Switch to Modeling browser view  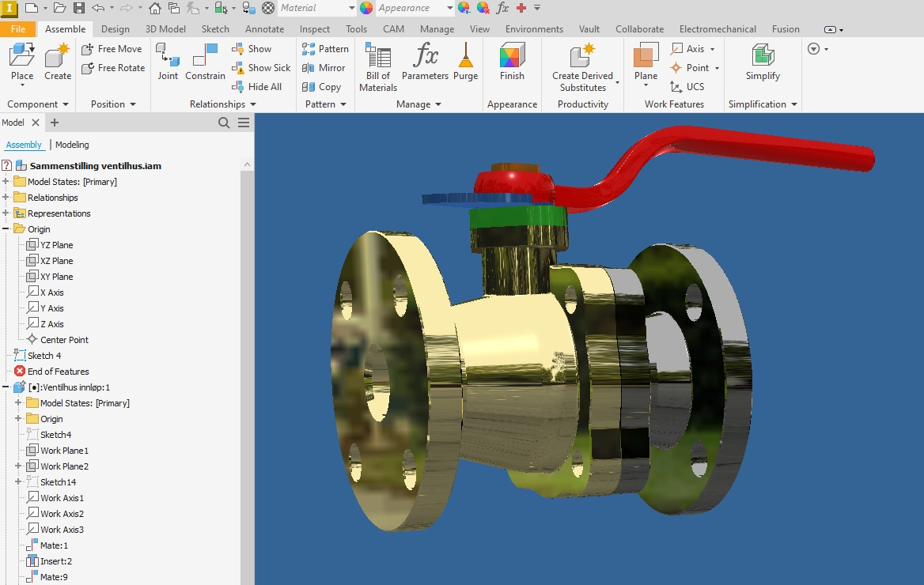coord(72,145)
